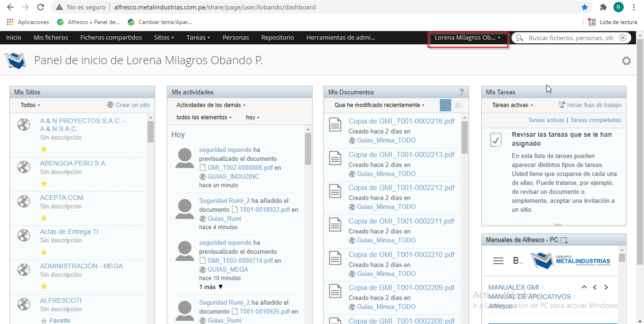Expand the Tareas activas filter dropdown
The height and width of the screenshot is (324, 644).
(512, 105)
